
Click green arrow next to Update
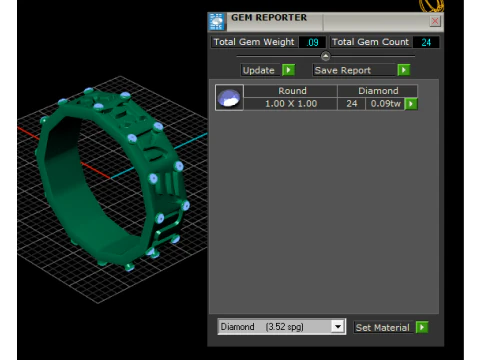pyautogui.click(x=288, y=70)
